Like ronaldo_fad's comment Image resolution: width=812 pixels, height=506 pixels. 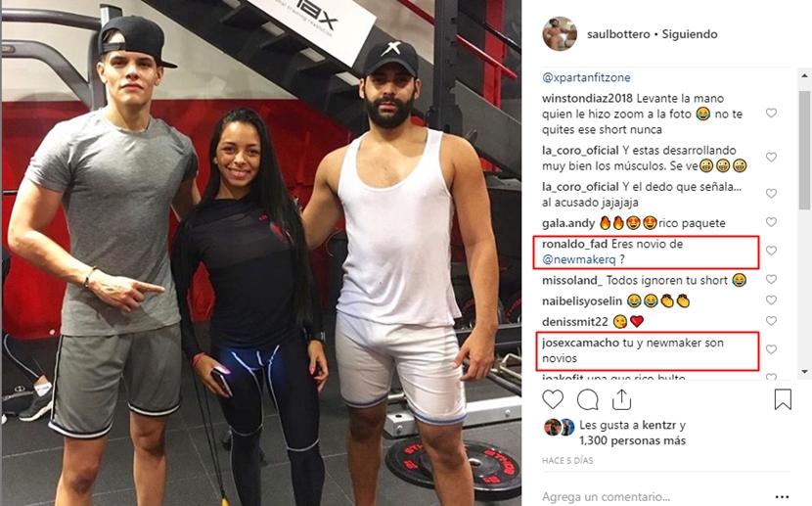[771, 251]
